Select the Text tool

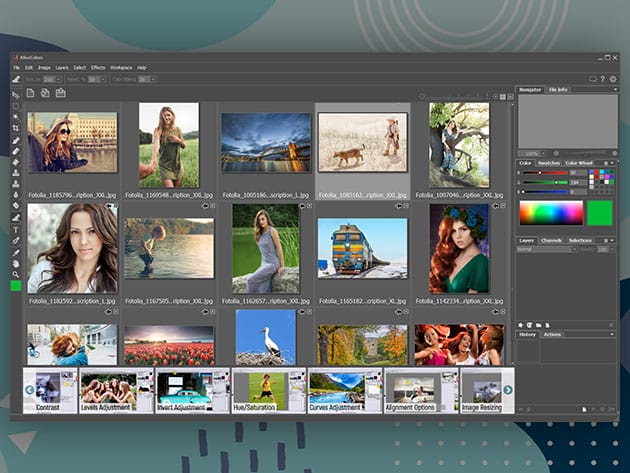(x=16, y=228)
